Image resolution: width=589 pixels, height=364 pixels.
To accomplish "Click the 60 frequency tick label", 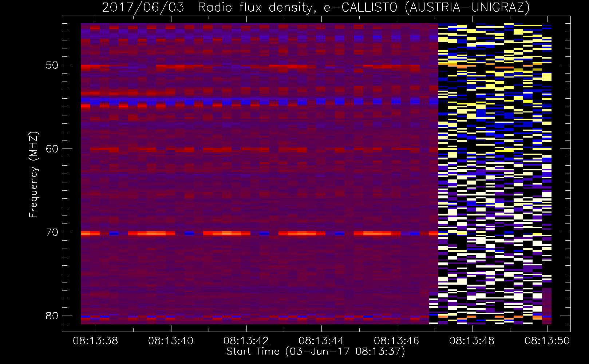I will pyautogui.click(x=52, y=149).
